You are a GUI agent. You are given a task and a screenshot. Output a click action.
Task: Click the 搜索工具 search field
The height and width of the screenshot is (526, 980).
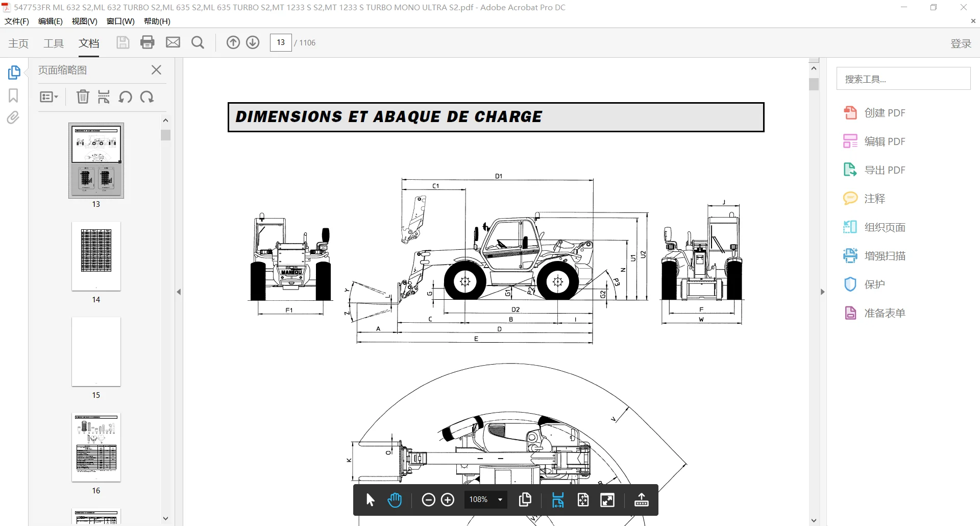point(903,79)
